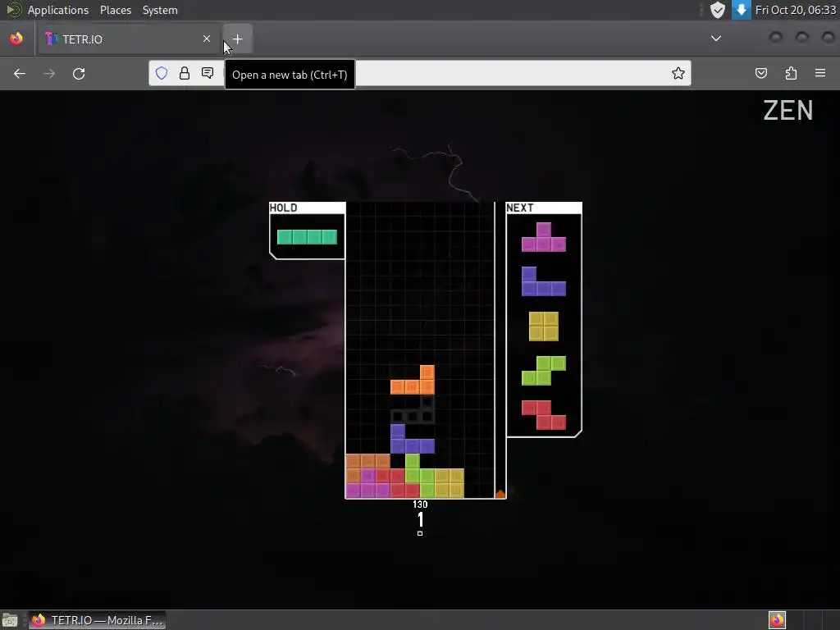Reload the TETR.IO page

point(79,73)
